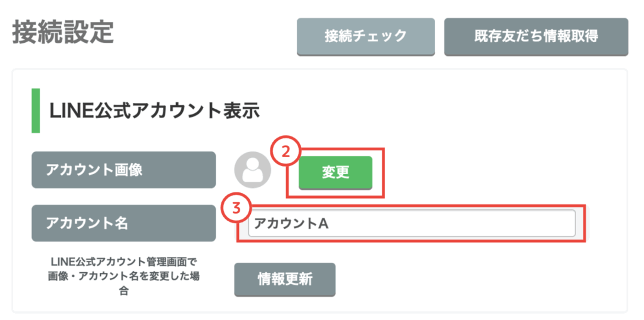
Task: Click the red circled number 2 marker
Action: pos(286,151)
